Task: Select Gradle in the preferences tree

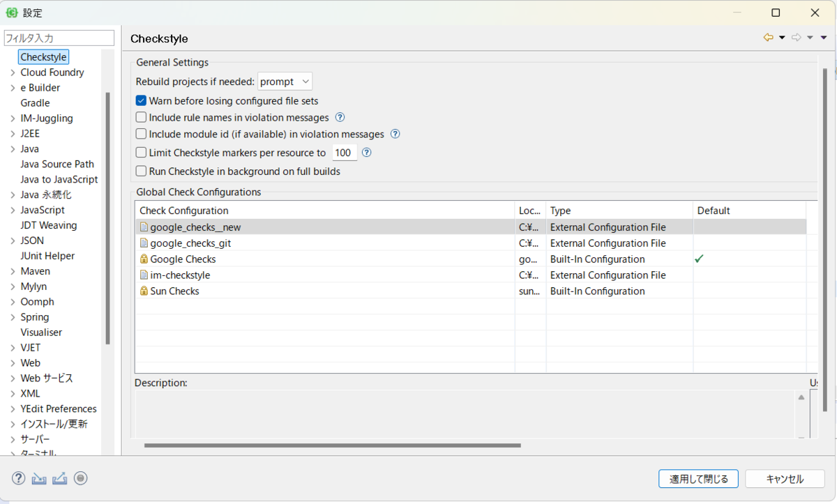Action: click(35, 103)
